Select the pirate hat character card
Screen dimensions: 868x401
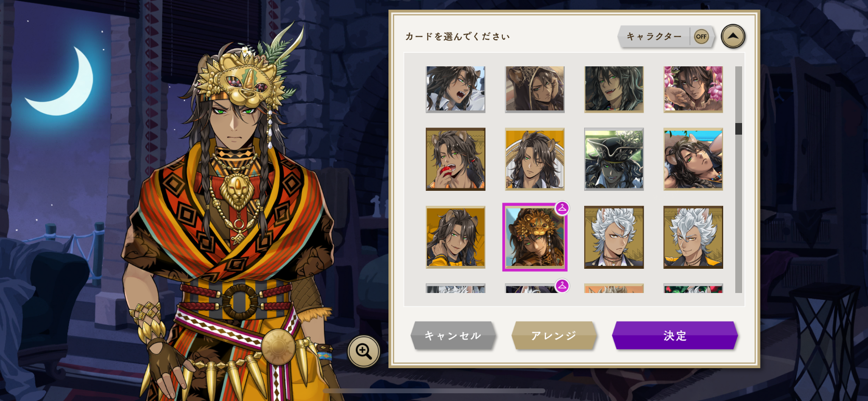(614, 159)
